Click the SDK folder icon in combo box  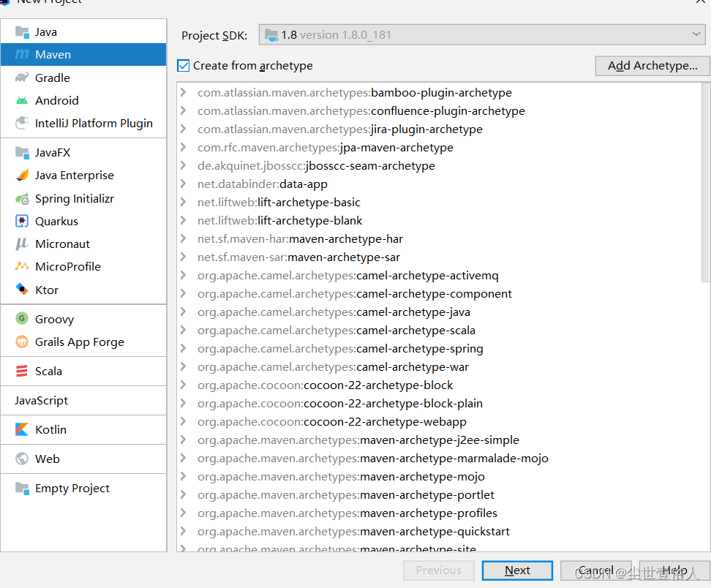click(271, 35)
